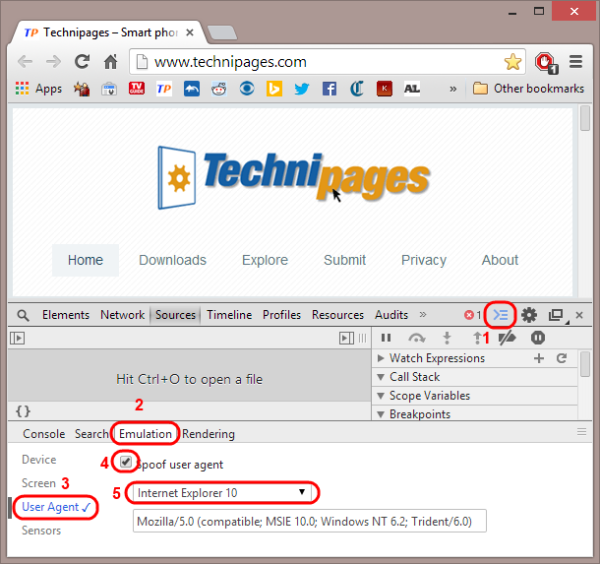Open the Internet Explorer 10 dropdown
The height and width of the screenshot is (564, 600).
(222, 492)
